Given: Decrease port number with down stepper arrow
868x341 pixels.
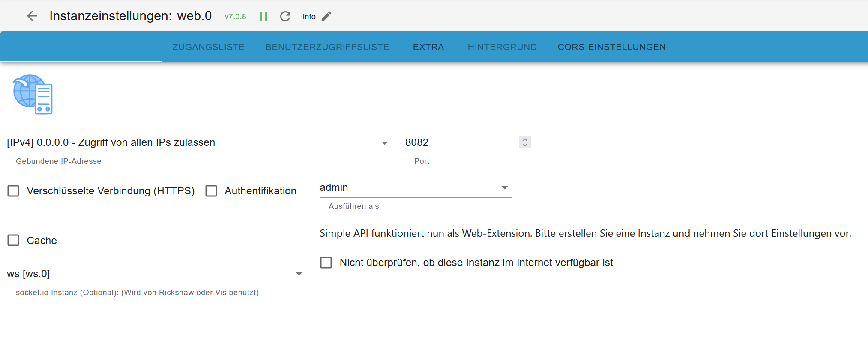Looking at the screenshot, I should (525, 145).
